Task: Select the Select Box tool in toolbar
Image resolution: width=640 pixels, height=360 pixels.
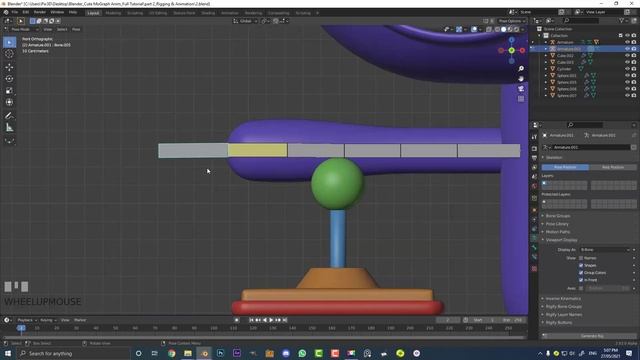Action: pos(9,42)
